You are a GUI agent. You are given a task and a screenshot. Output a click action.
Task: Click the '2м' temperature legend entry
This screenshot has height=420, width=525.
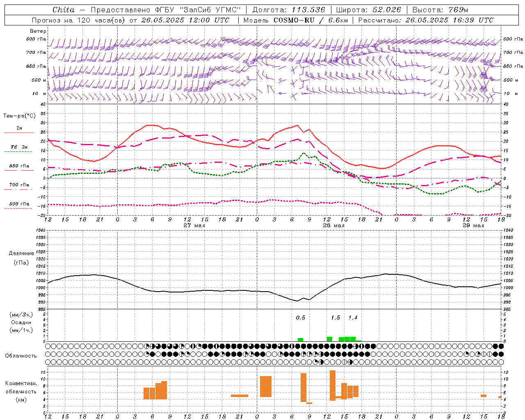(x=19, y=128)
